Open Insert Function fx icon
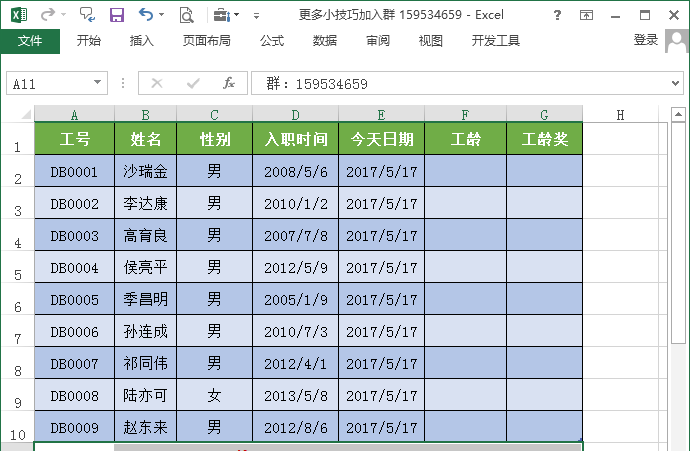 (229, 83)
